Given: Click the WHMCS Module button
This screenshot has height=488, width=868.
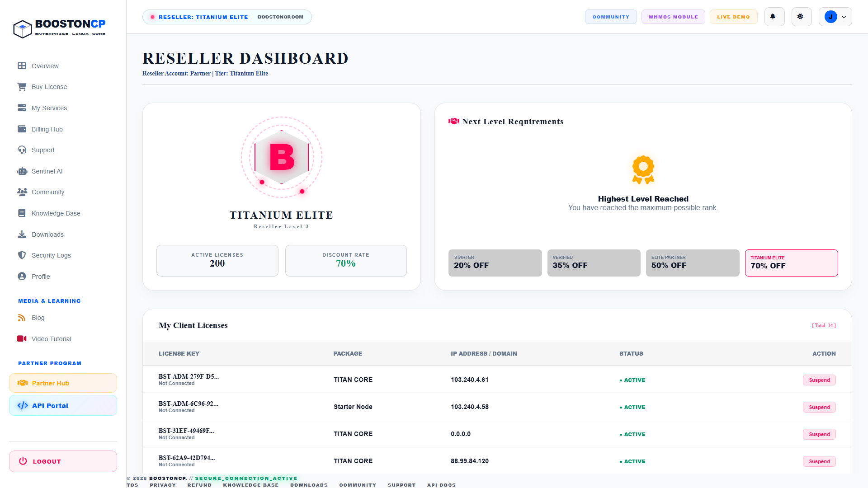Looking at the screenshot, I should pos(673,17).
